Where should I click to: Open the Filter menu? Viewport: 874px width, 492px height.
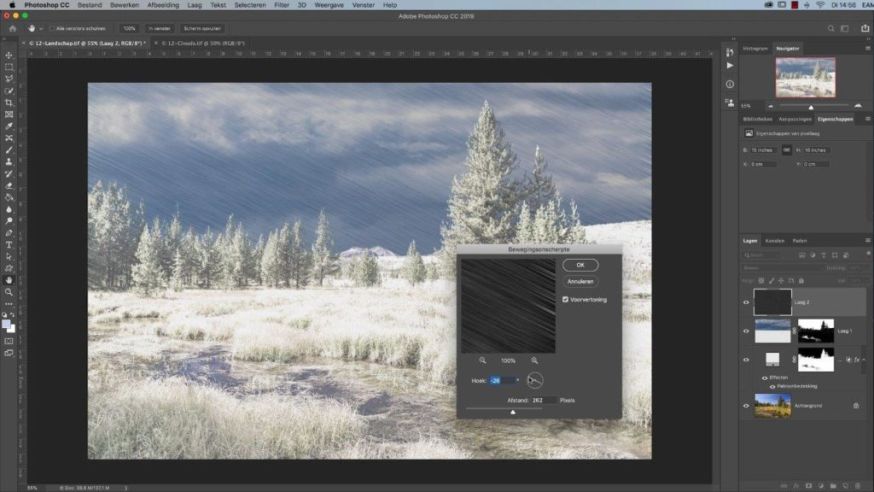click(x=282, y=5)
